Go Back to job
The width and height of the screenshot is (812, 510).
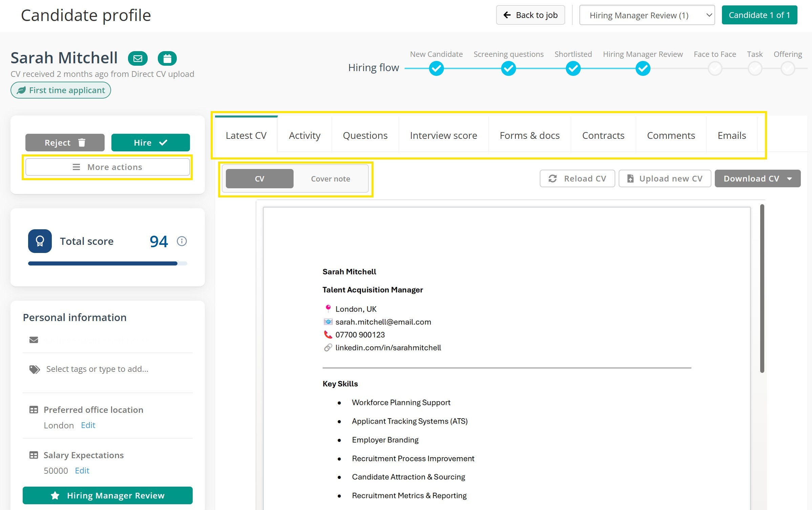click(x=531, y=15)
